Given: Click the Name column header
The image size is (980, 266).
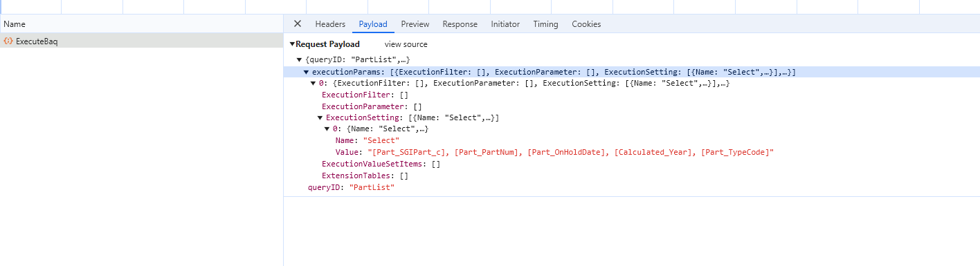Looking at the screenshot, I should click(x=141, y=24).
